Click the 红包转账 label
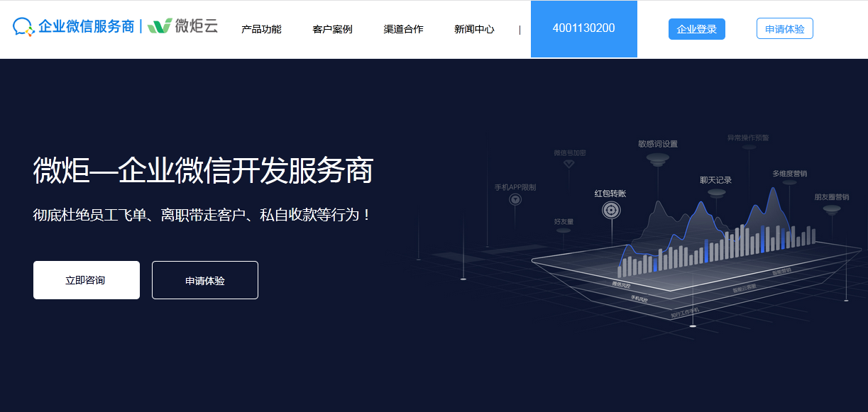The height and width of the screenshot is (412, 868). coord(610,193)
